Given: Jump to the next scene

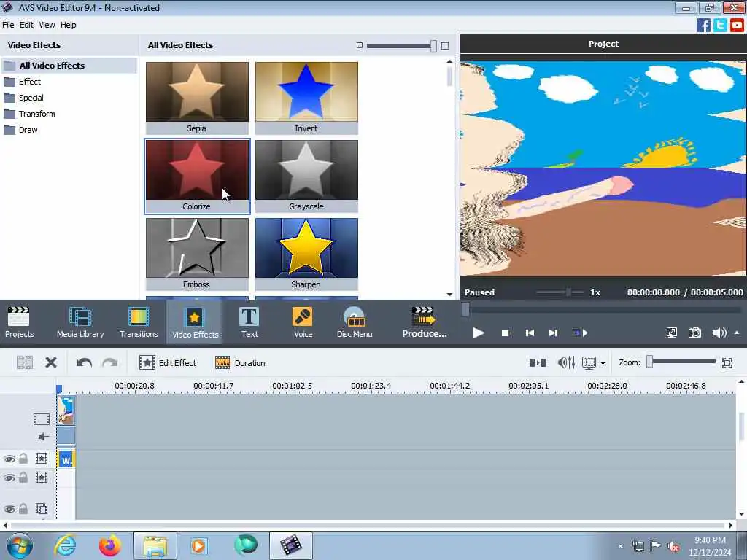Looking at the screenshot, I should tap(580, 332).
